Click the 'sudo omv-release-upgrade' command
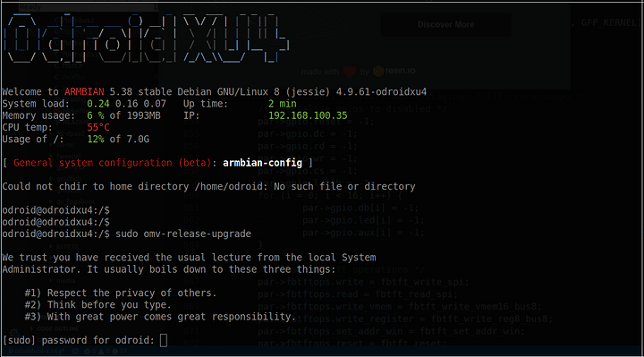 pyautogui.click(x=183, y=234)
